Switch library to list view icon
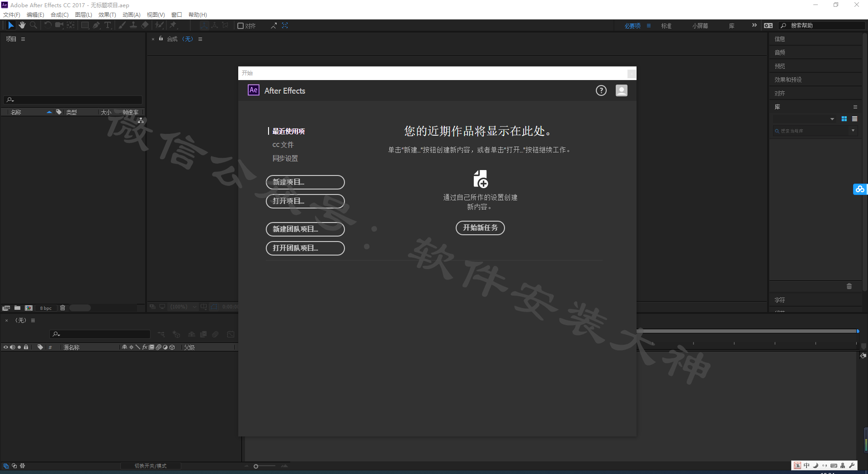The image size is (868, 474). [854, 119]
